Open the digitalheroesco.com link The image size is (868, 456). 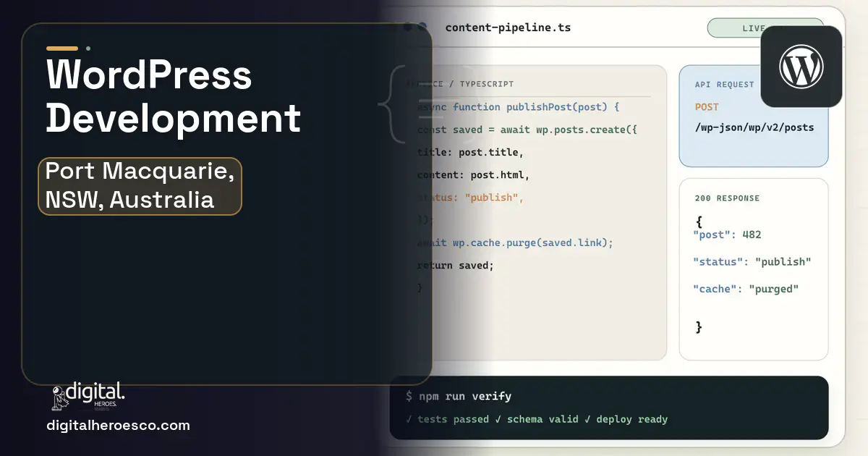click(x=118, y=426)
